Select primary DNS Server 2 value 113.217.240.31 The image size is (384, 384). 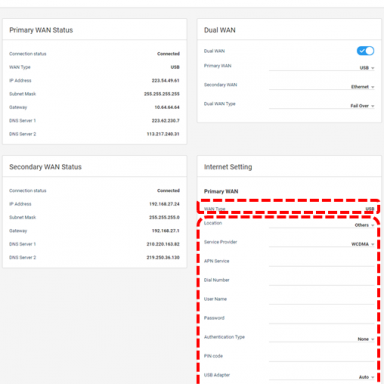(x=163, y=134)
